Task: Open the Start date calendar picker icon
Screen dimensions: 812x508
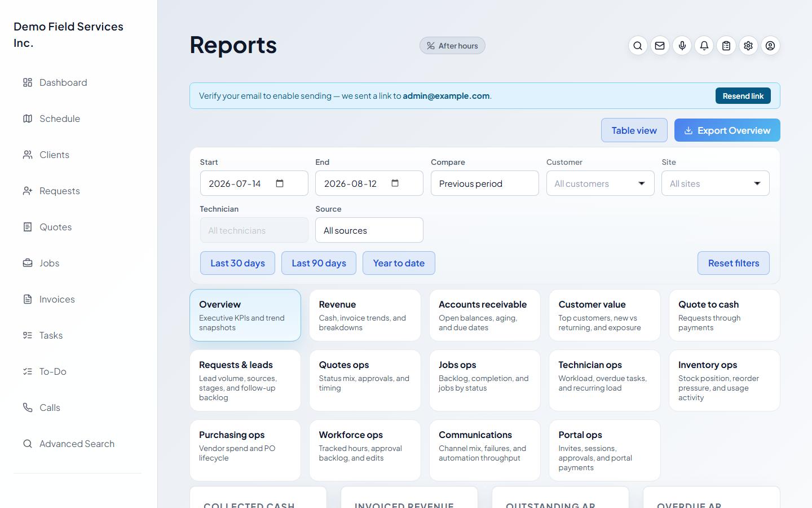Action: click(x=280, y=183)
